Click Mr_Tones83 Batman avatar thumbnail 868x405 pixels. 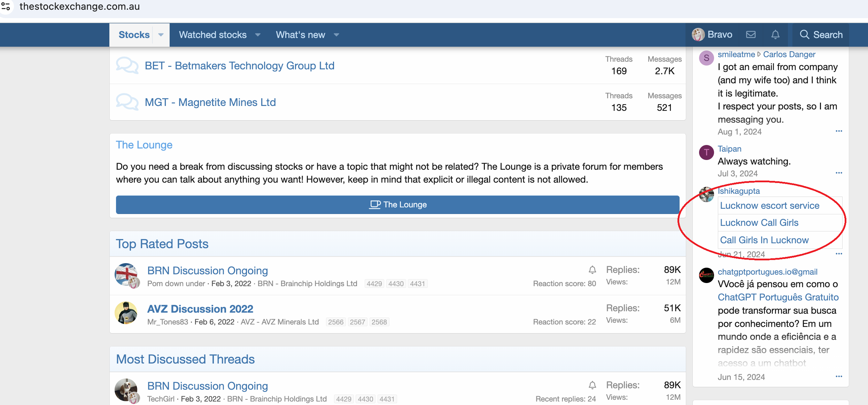tap(126, 313)
